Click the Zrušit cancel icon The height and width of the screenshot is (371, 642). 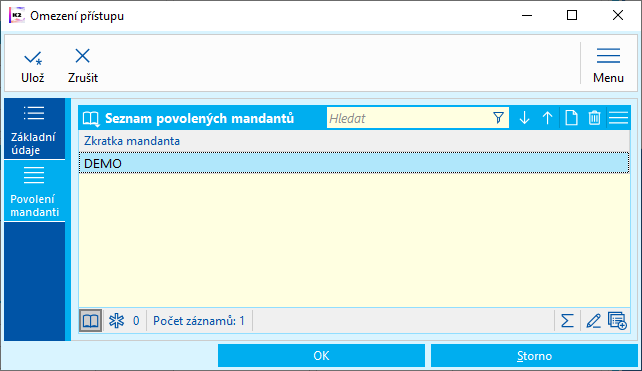tap(83, 56)
